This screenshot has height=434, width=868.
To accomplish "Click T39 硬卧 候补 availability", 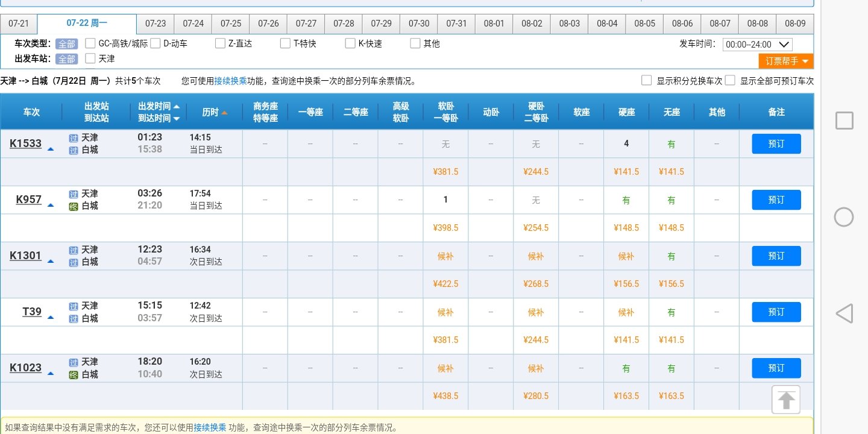I will 536,312.
